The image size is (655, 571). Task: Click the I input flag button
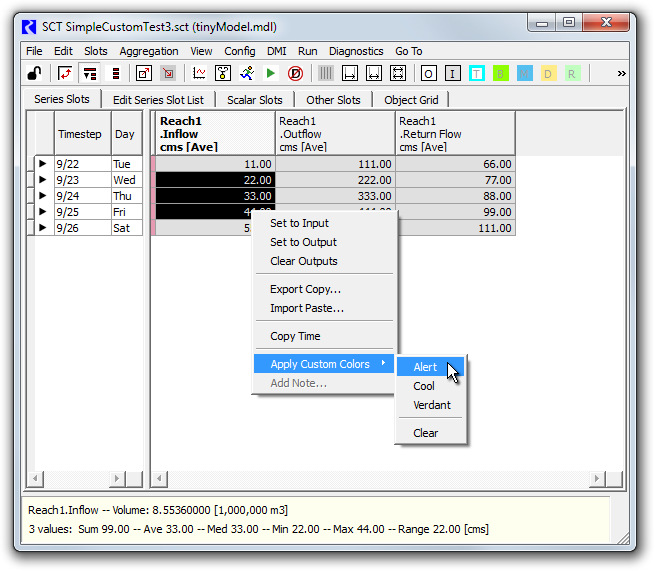(x=452, y=74)
